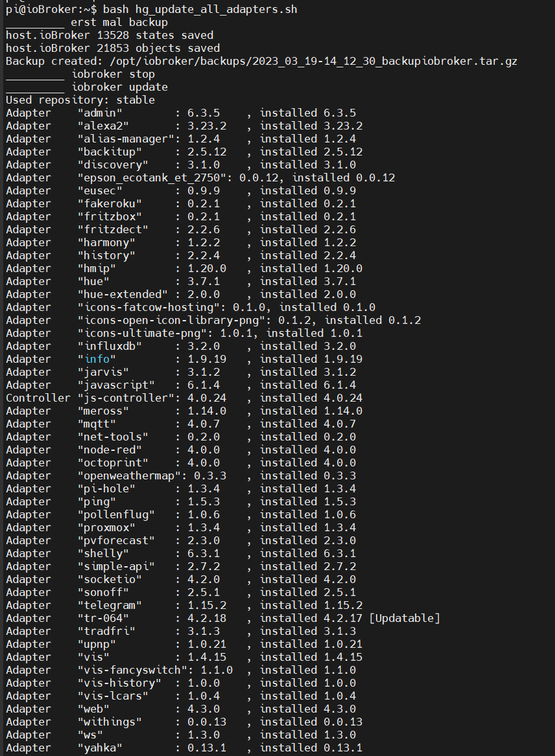555x756 pixels.
Task: Click the "admin" adapter line
Action: (181, 113)
